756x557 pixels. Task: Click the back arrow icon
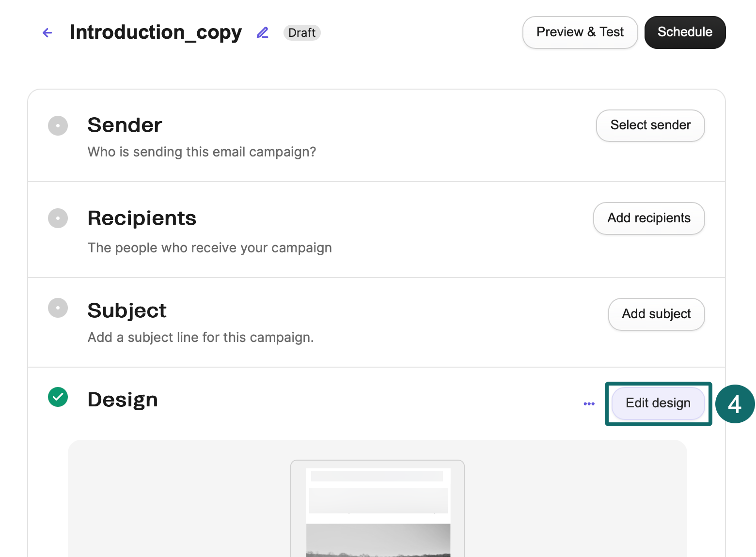point(47,32)
